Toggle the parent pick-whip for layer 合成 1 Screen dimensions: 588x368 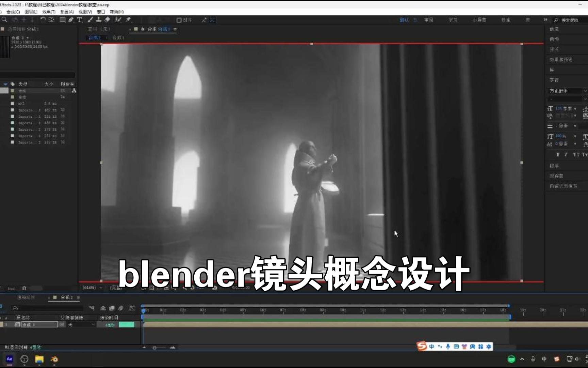coord(62,325)
